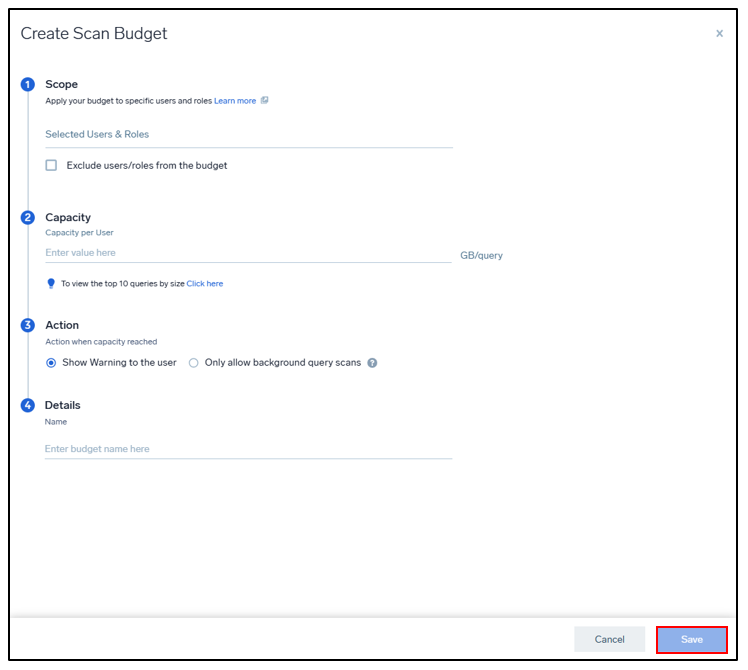Click the help question mark icon
Image resolution: width=748 pixels, height=670 pixels.
click(x=372, y=363)
